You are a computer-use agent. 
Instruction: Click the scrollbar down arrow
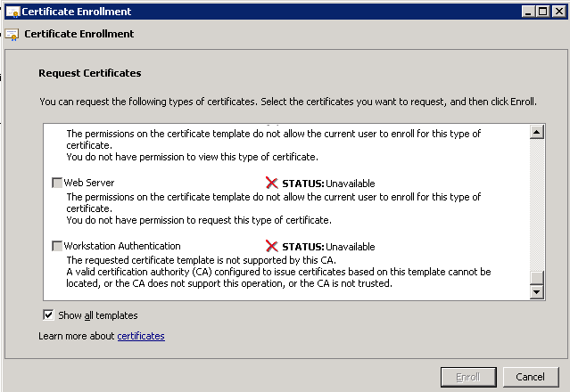click(537, 292)
